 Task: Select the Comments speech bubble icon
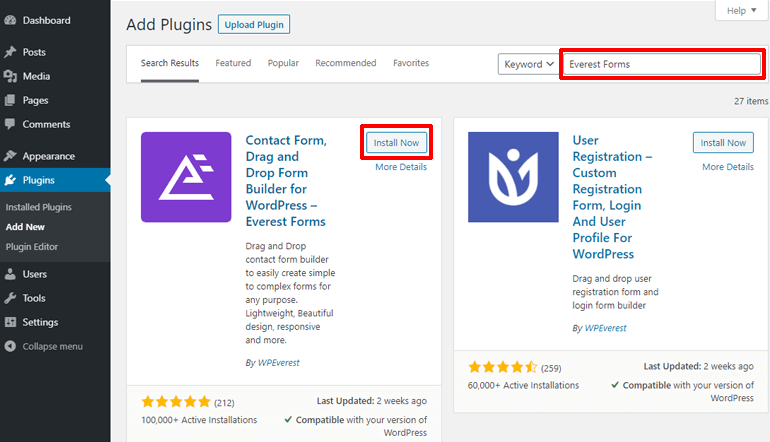click(x=10, y=124)
